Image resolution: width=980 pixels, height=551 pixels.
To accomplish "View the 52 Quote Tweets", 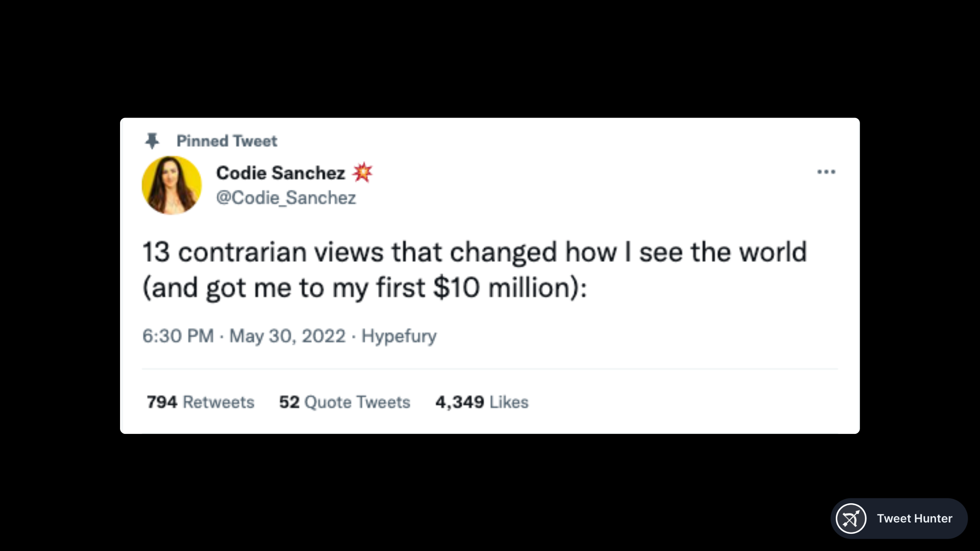I will [x=344, y=402].
